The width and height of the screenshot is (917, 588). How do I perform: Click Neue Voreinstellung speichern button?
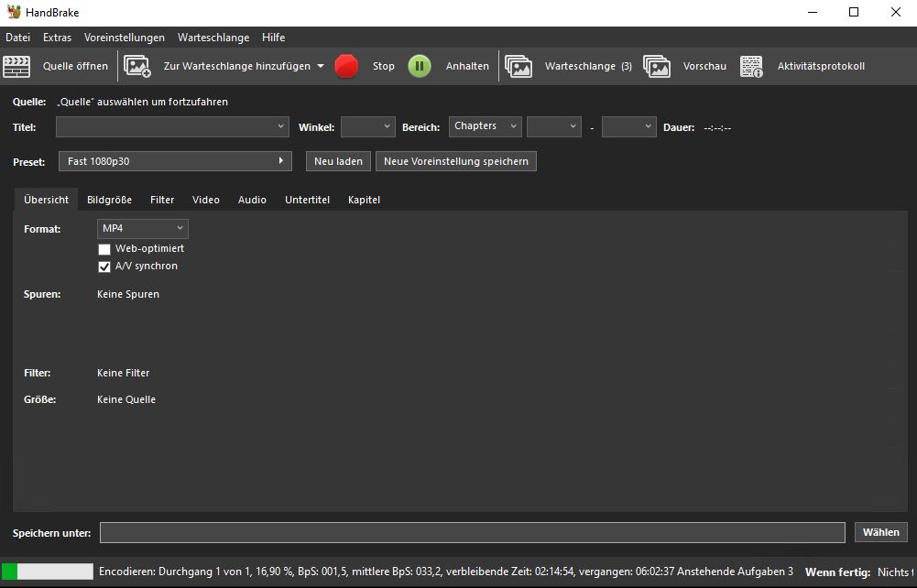[456, 161]
